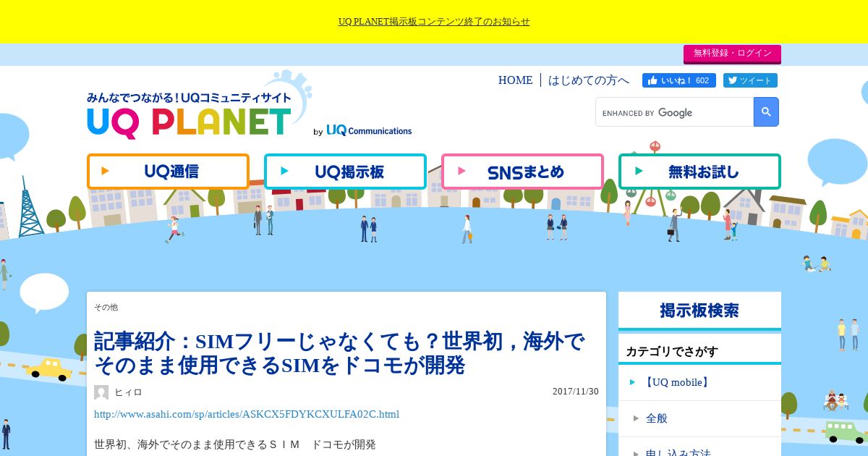868x456 pixels.
Task: Click the post date 2017/11/30
Action: (x=576, y=392)
